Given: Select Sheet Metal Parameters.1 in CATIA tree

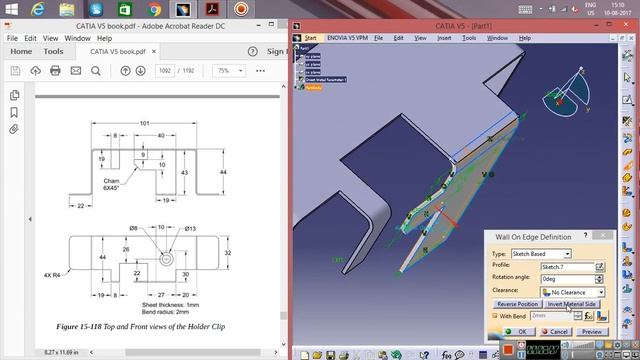Looking at the screenshot, I should tap(326, 80).
